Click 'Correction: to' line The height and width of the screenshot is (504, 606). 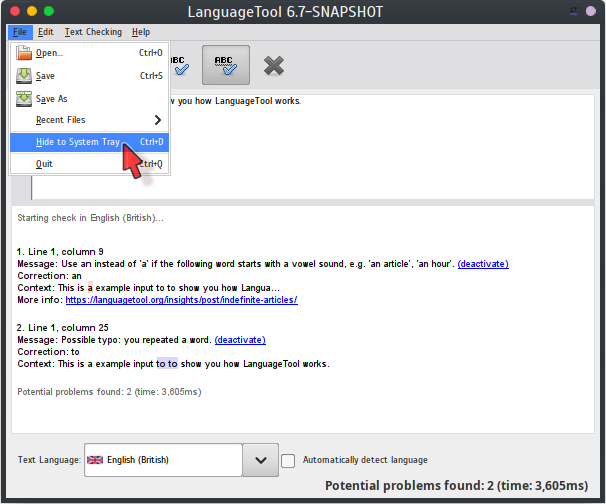(48, 352)
